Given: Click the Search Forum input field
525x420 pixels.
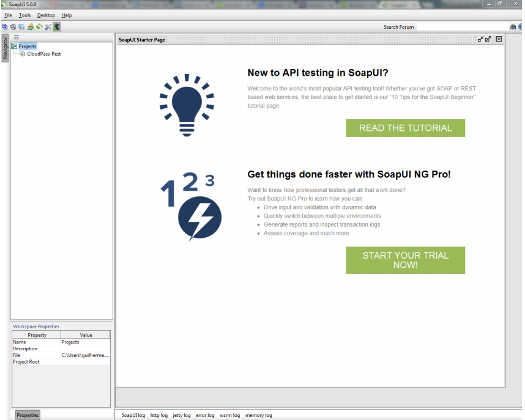Looking at the screenshot, I should (x=463, y=27).
